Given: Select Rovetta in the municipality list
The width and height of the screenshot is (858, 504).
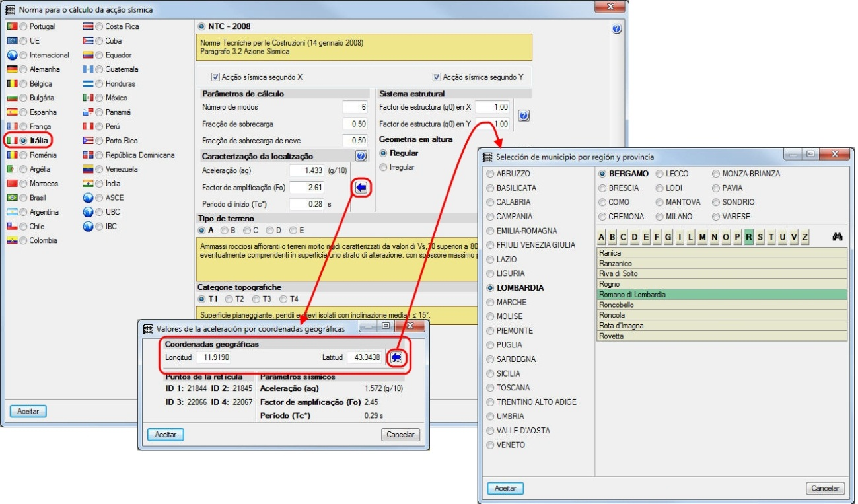Looking at the screenshot, I should [x=721, y=336].
